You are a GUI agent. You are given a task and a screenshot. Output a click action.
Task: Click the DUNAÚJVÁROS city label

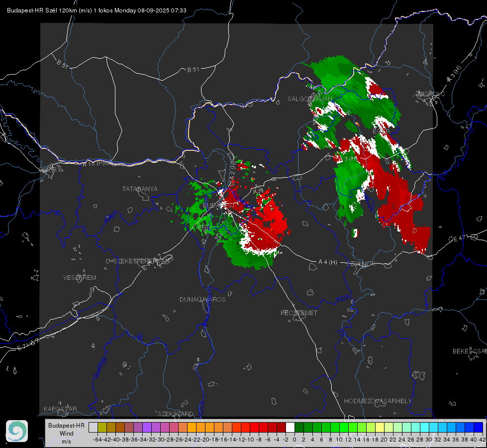[202, 299]
